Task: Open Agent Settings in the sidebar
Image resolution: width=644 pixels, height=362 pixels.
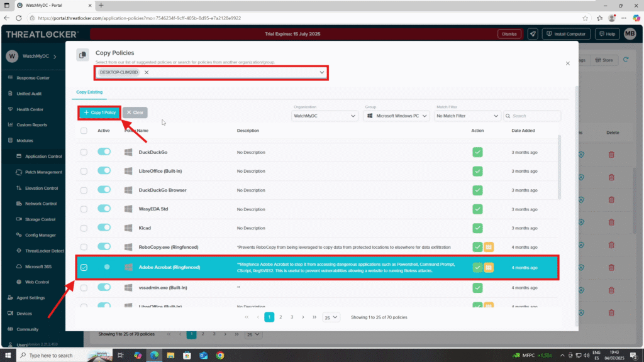Action: (x=30, y=297)
